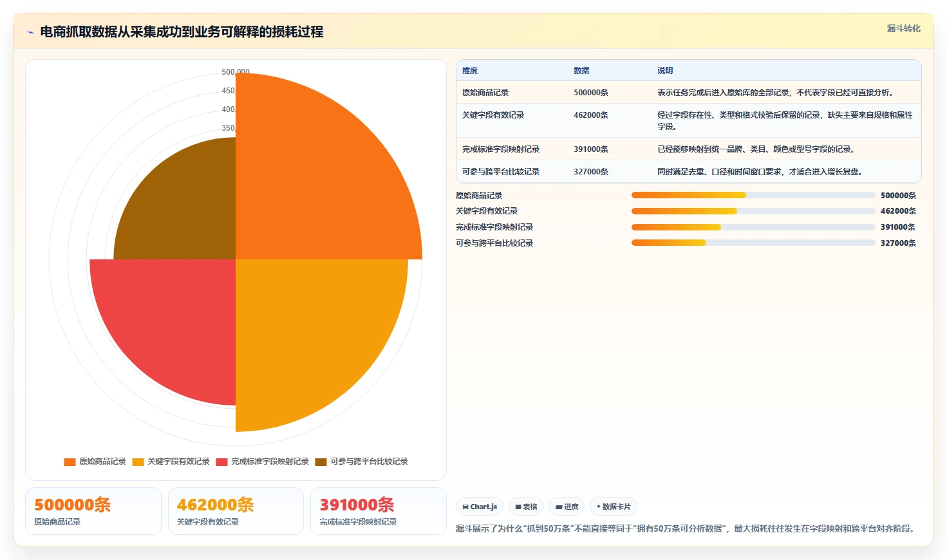This screenshot has height=560, width=947.
Task: Toggle 可参与跨平台比较记录 legend color swatch
Action: pos(321,462)
